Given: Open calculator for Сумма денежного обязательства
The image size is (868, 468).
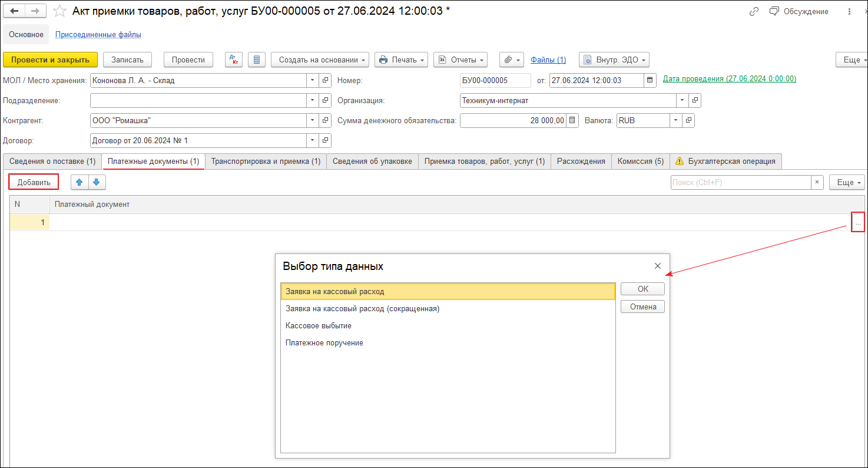Looking at the screenshot, I should coord(572,120).
